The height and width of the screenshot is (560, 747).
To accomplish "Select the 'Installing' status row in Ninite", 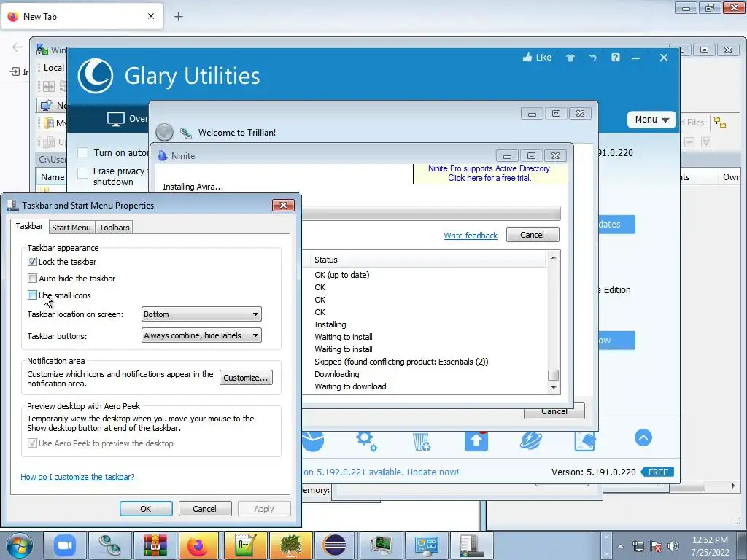I will [330, 324].
